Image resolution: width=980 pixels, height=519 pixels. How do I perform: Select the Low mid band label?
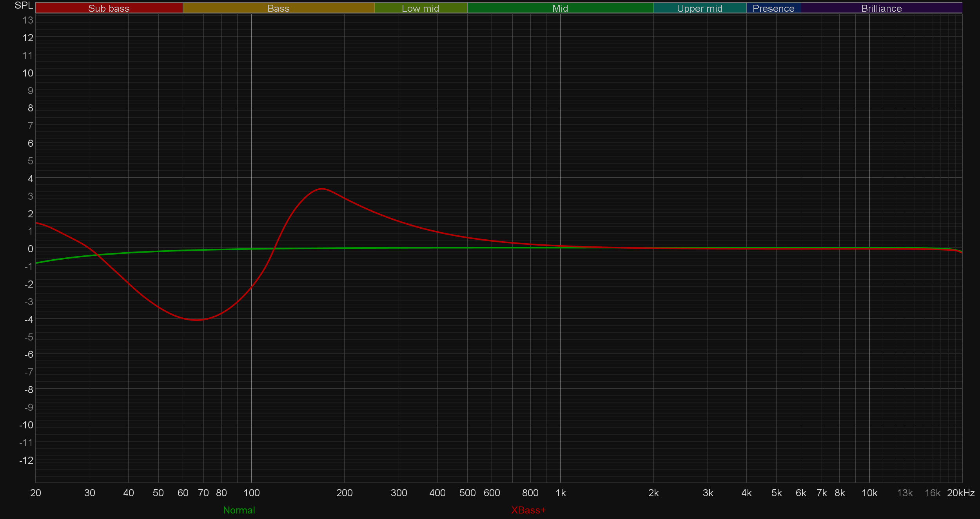coord(420,8)
